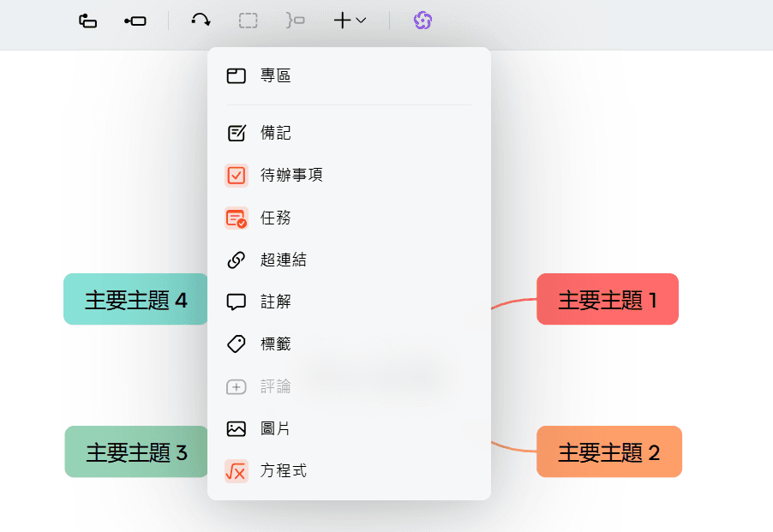The width and height of the screenshot is (773, 532).
Task: Select the boundary dashed-frame tool icon
Action: click(x=248, y=20)
